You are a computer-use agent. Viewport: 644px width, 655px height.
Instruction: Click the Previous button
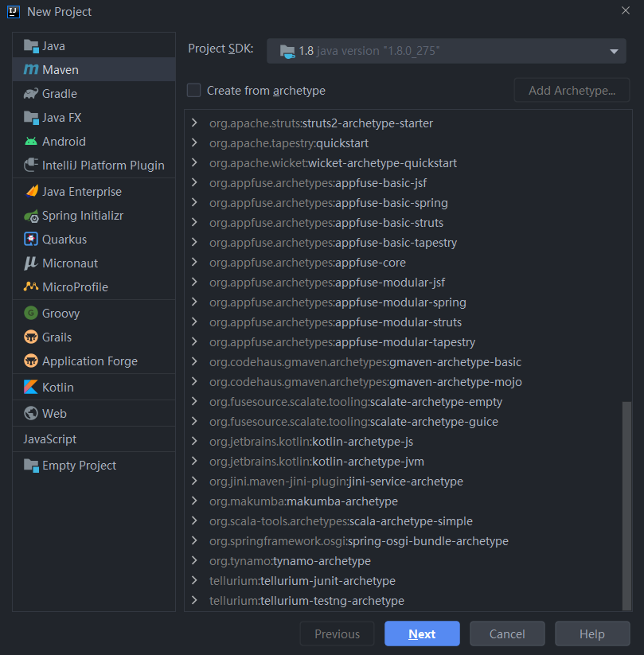click(x=337, y=634)
